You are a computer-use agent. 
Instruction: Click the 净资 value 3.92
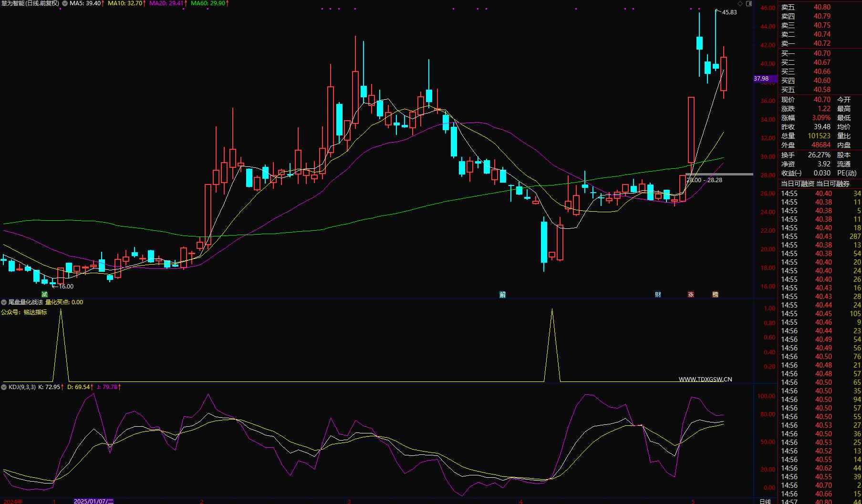coord(824,164)
